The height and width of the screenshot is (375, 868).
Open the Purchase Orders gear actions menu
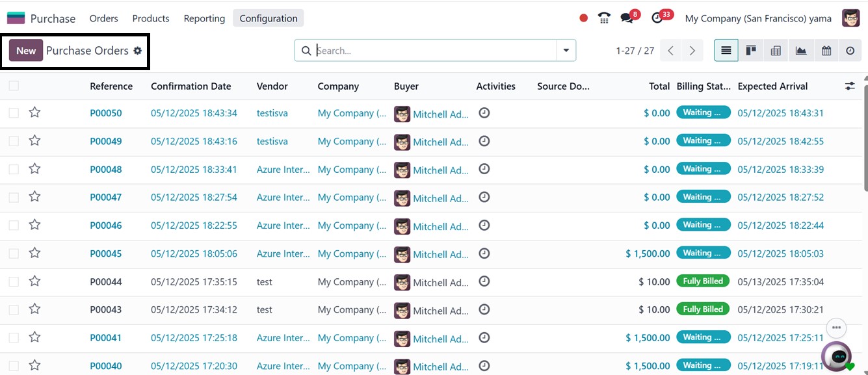pos(138,51)
